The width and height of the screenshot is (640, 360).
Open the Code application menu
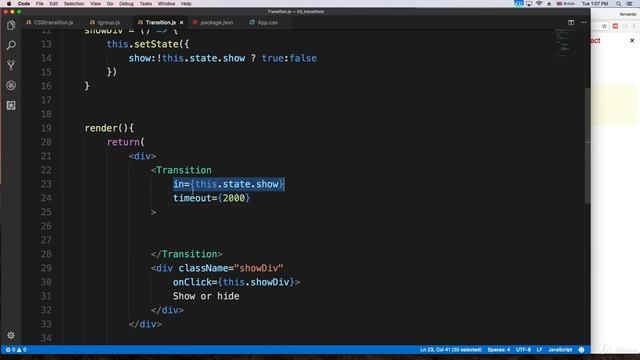(24, 3)
